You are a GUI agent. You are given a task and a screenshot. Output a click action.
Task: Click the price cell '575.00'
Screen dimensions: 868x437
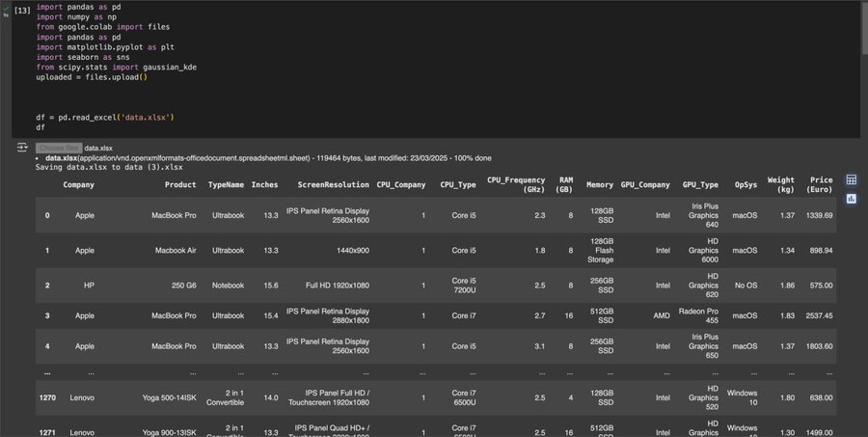point(821,286)
